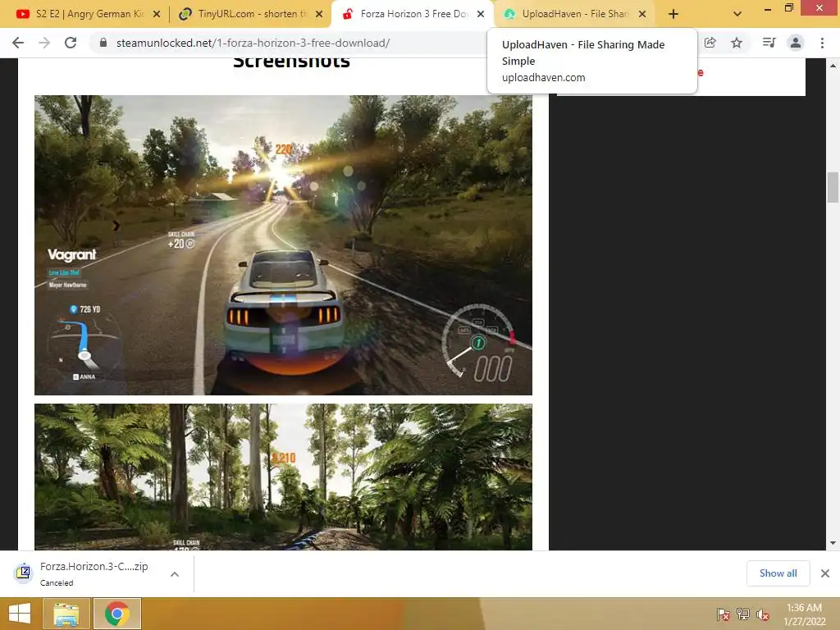Viewport: 840px width, 630px height.
Task: Click the Chrome taskbar icon
Action: pyautogui.click(x=117, y=614)
